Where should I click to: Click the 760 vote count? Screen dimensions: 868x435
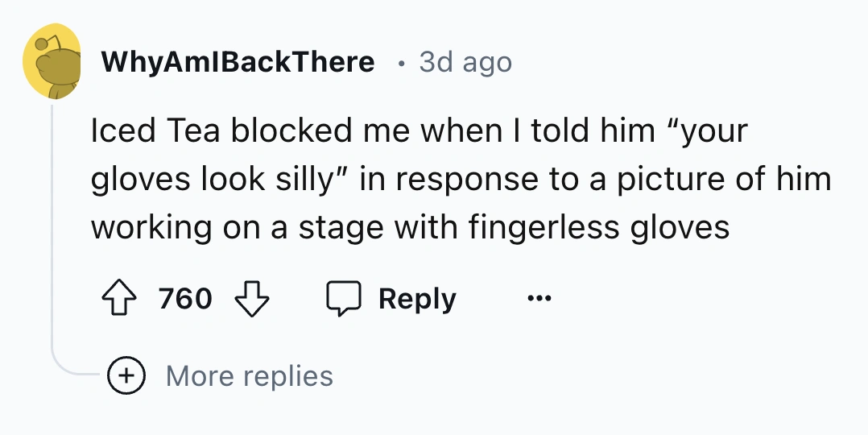pos(185,299)
